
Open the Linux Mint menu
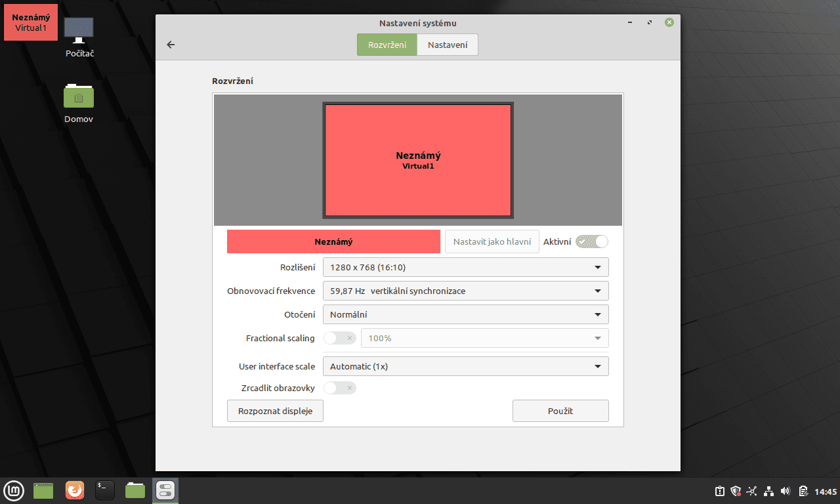pos(14,490)
